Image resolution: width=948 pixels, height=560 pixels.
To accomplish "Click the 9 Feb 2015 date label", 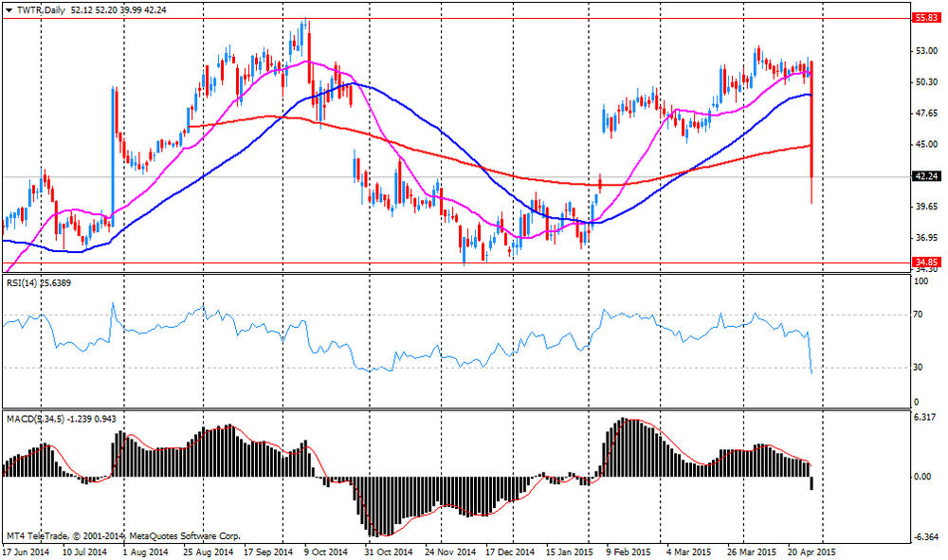I will coord(629,552).
